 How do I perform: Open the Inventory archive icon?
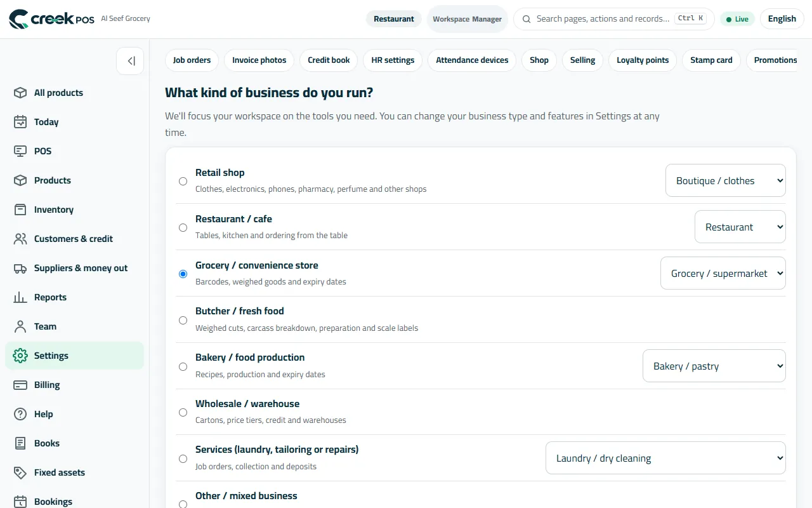(20, 210)
